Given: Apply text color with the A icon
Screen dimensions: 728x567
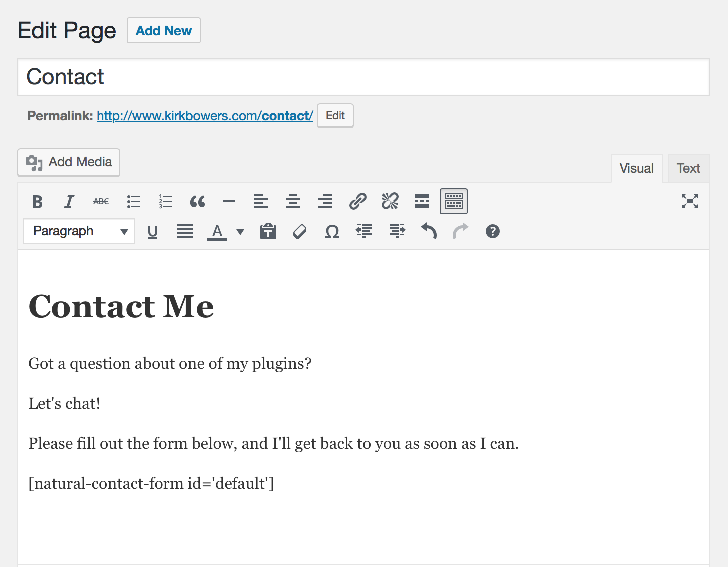Looking at the screenshot, I should (217, 232).
